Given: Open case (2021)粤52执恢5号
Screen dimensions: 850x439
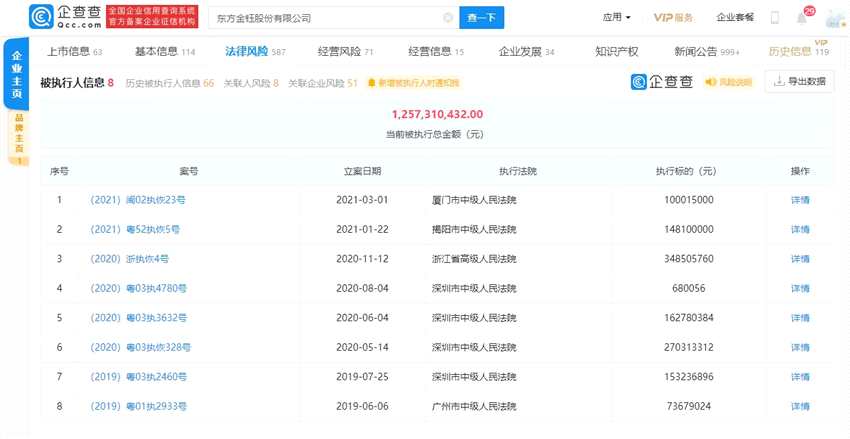Looking at the screenshot, I should [134, 229].
